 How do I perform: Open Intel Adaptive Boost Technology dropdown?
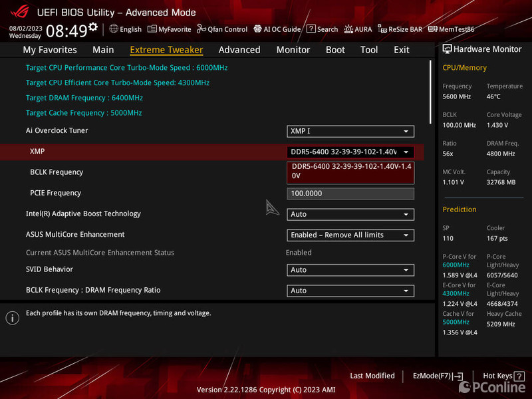coord(350,214)
